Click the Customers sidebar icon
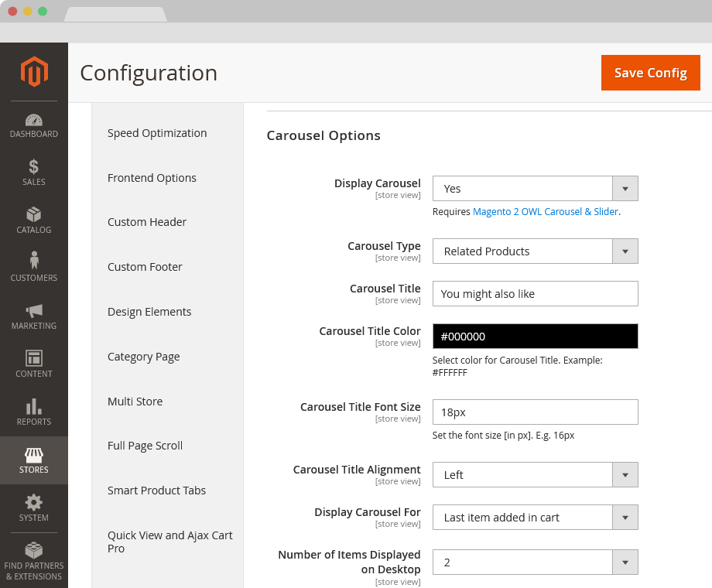Screen dimensions: 712x588 [34, 269]
